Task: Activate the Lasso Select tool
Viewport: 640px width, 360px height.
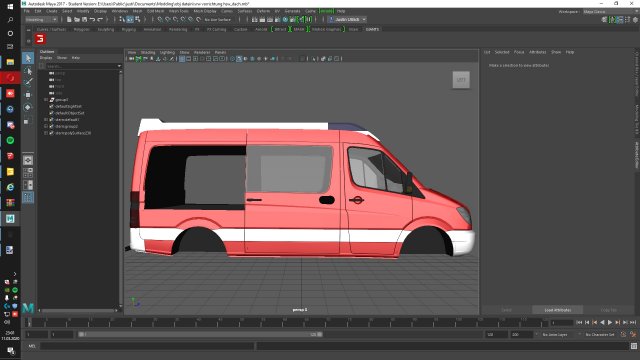Action: 28,71
